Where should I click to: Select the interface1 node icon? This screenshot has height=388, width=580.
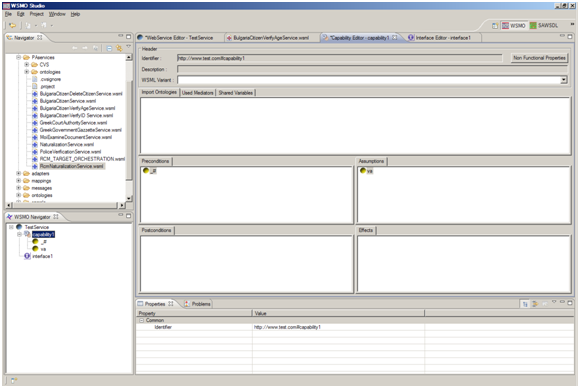point(27,256)
